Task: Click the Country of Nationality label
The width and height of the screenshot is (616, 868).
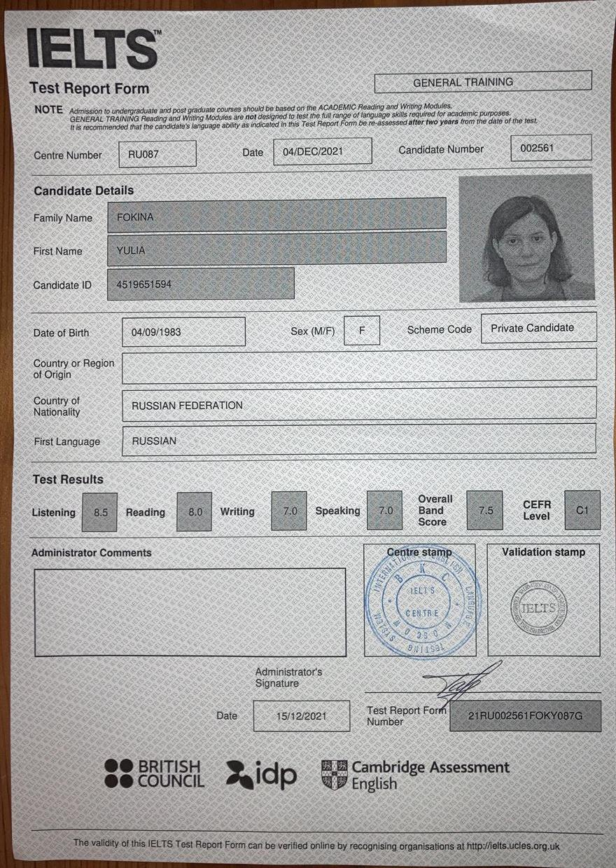Action: (57, 406)
